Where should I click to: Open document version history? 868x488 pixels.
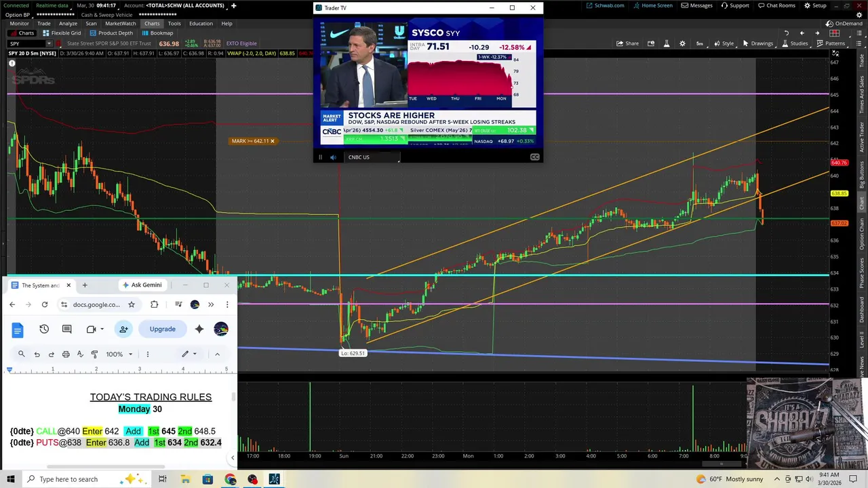point(44,329)
